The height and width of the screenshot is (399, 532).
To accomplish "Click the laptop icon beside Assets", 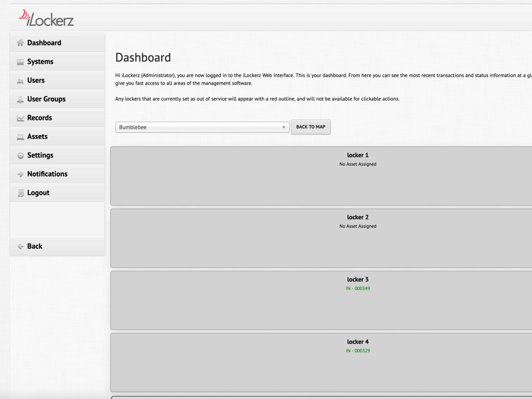I will 20,137.
